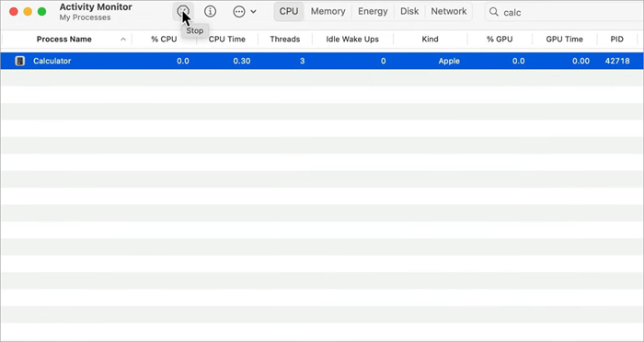This screenshot has width=644, height=342.
Task: Switch to the Energy tab
Action: click(373, 12)
